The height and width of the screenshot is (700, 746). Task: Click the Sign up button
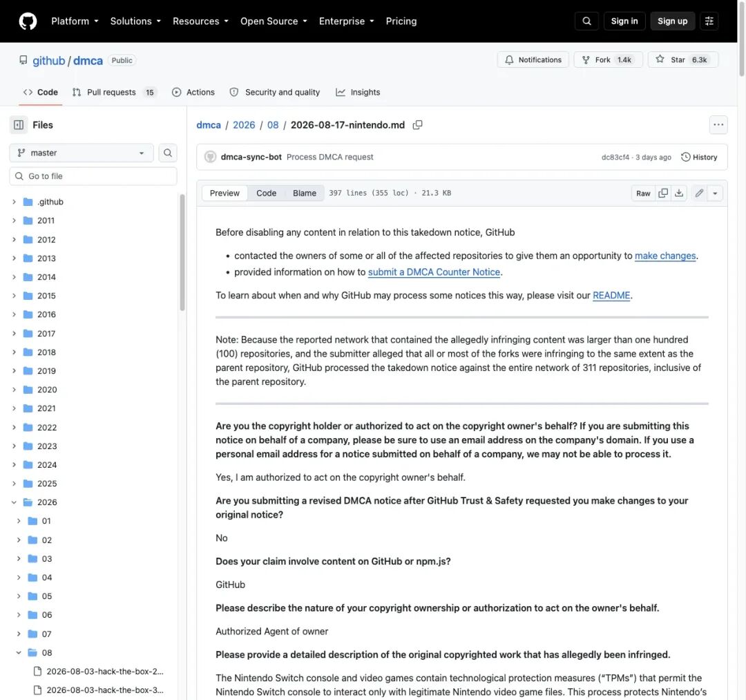(x=672, y=21)
